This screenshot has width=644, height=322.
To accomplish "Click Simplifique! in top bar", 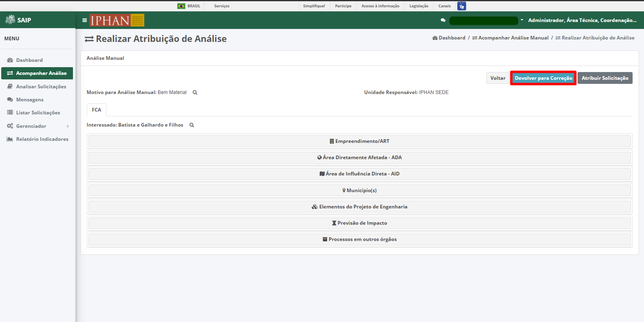I will tap(314, 6).
